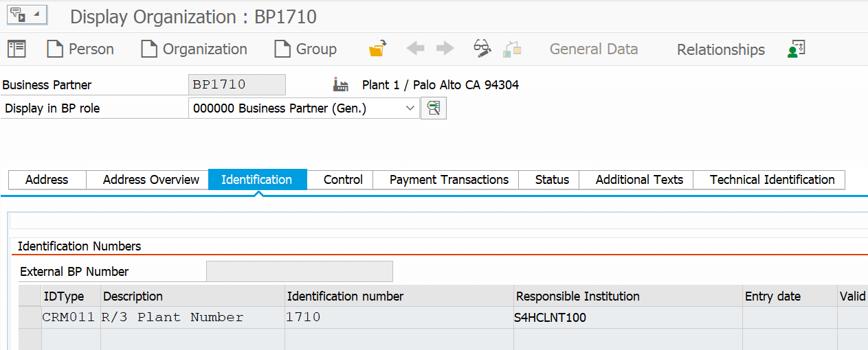Click the External BP Number field
The height and width of the screenshot is (350, 868).
(300, 271)
